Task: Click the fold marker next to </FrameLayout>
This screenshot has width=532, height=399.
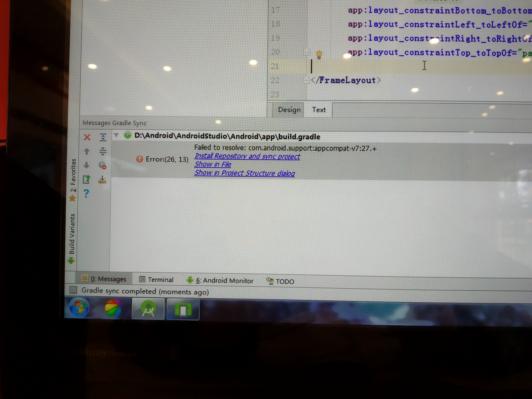Action: [x=306, y=80]
